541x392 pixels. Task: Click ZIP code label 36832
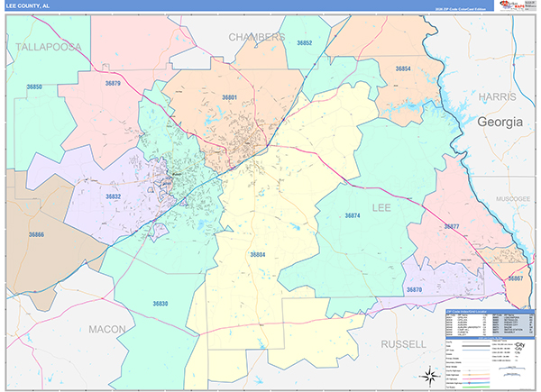114,196
